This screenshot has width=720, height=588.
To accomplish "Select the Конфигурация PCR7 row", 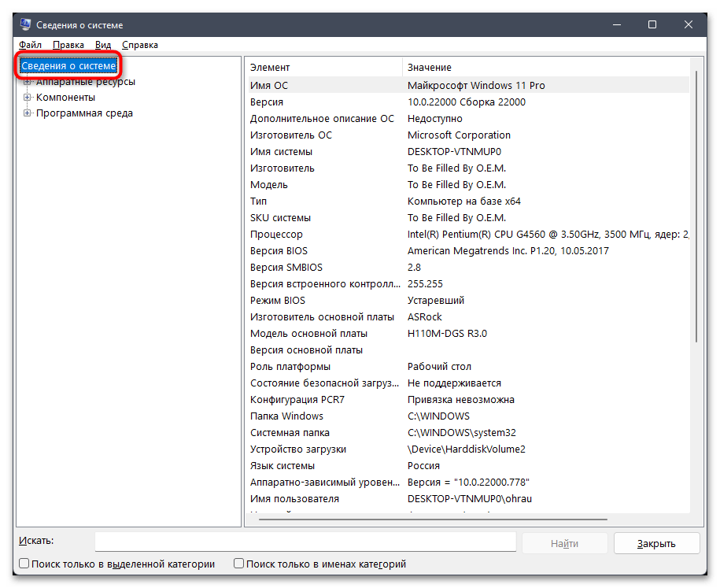I will click(467, 400).
